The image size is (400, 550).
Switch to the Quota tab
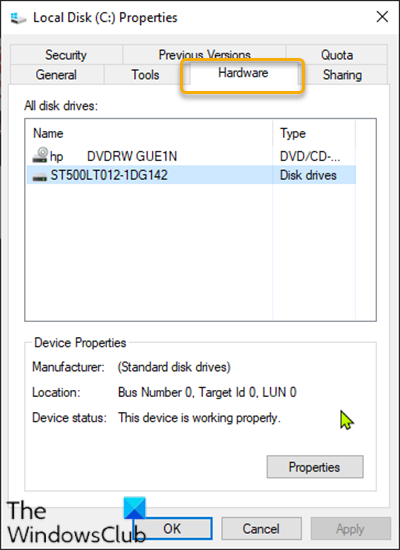(337, 55)
